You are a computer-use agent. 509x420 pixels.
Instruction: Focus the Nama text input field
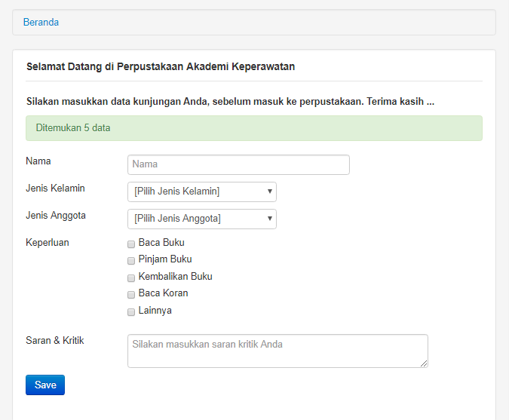click(238, 164)
